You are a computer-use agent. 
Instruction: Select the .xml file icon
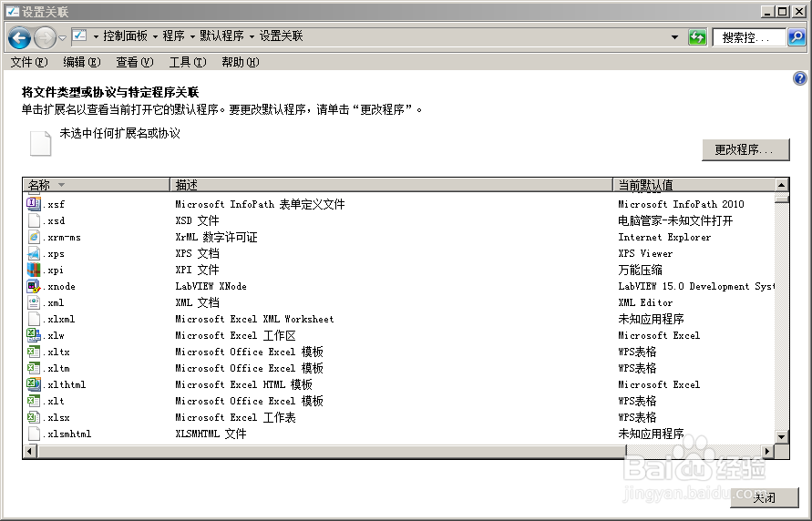(34, 302)
